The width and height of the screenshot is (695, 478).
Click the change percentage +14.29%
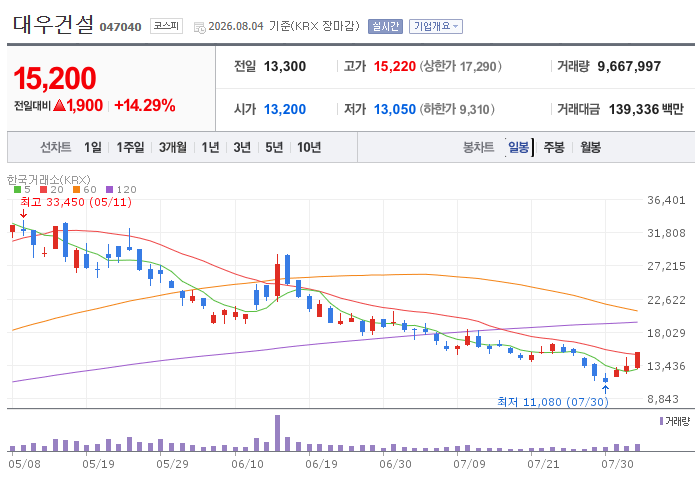(x=145, y=106)
